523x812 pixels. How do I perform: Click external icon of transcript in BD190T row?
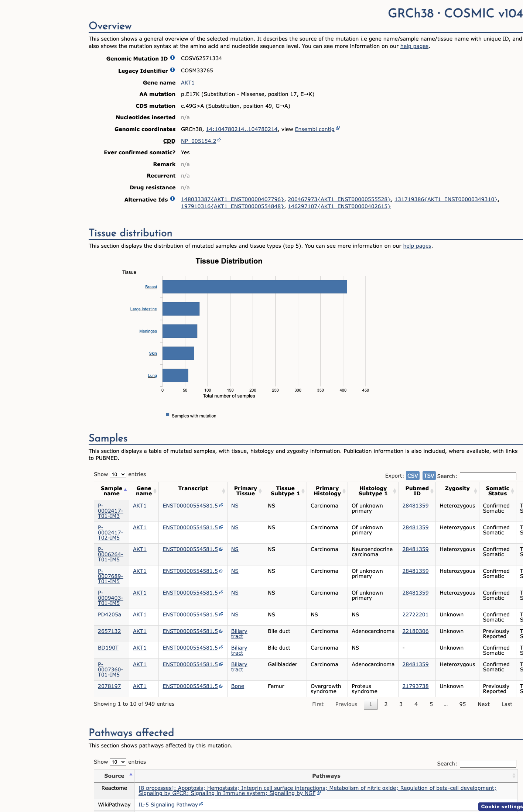221,647
